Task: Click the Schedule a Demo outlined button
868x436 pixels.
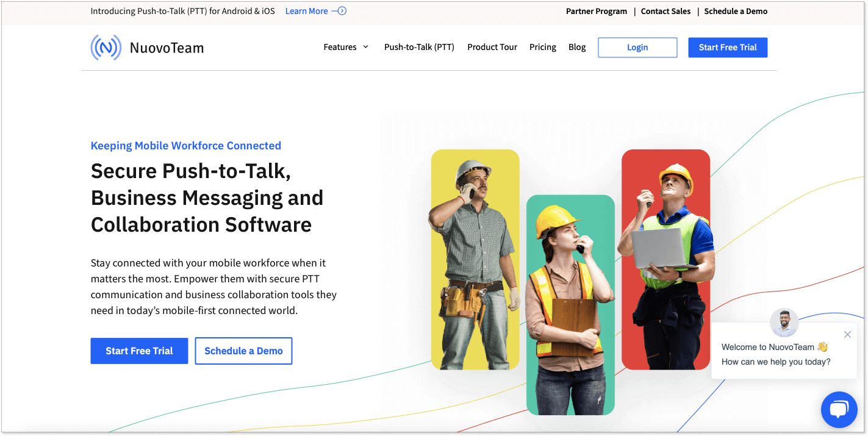Action: pyautogui.click(x=243, y=351)
